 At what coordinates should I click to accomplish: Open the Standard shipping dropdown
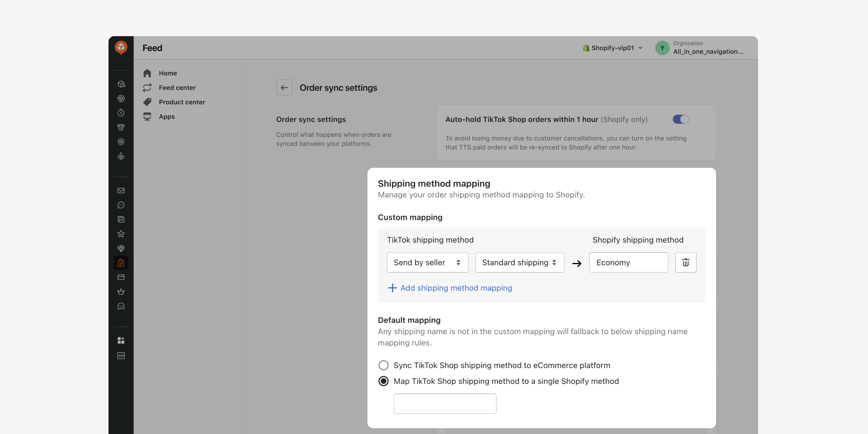click(x=519, y=262)
